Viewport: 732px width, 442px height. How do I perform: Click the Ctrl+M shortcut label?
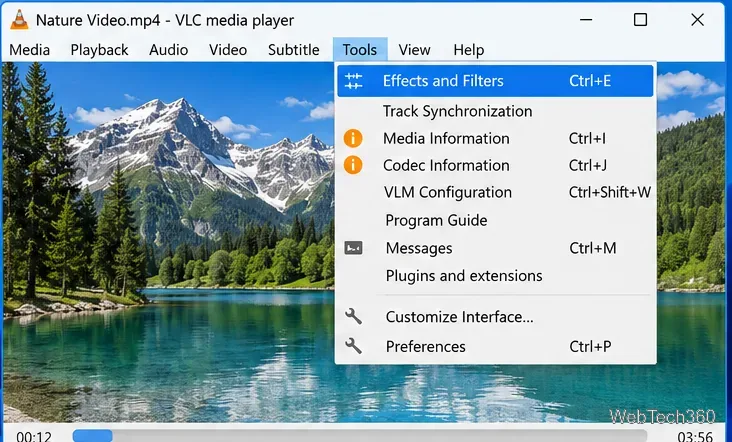(x=592, y=248)
